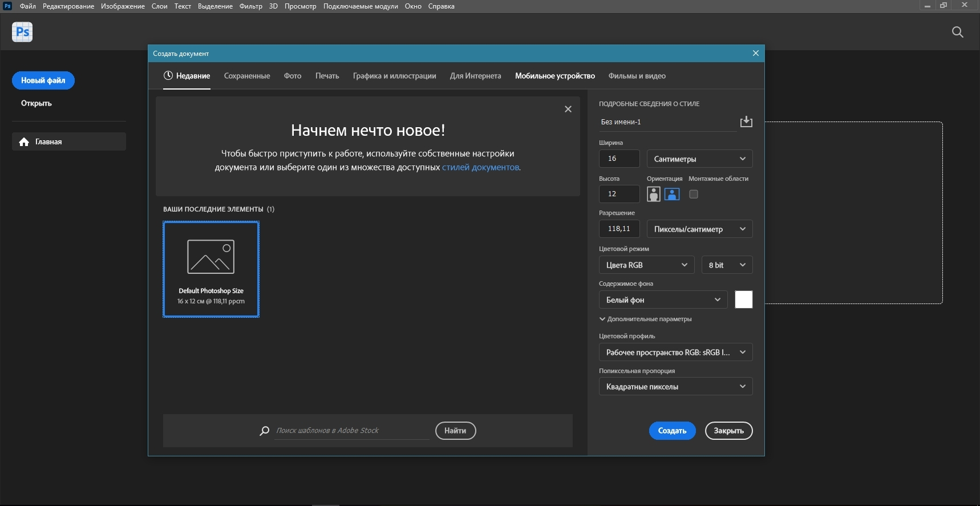Select portrait orientation icon
Screen dimensions: 980x506
(654, 194)
